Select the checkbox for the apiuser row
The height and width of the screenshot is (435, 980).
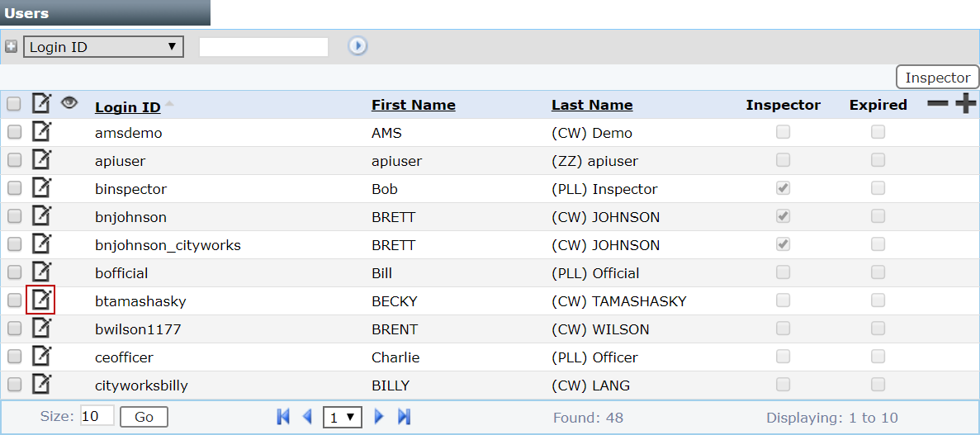14,160
